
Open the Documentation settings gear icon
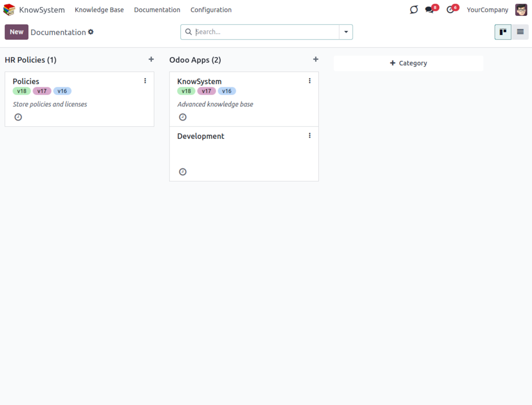coord(91,32)
